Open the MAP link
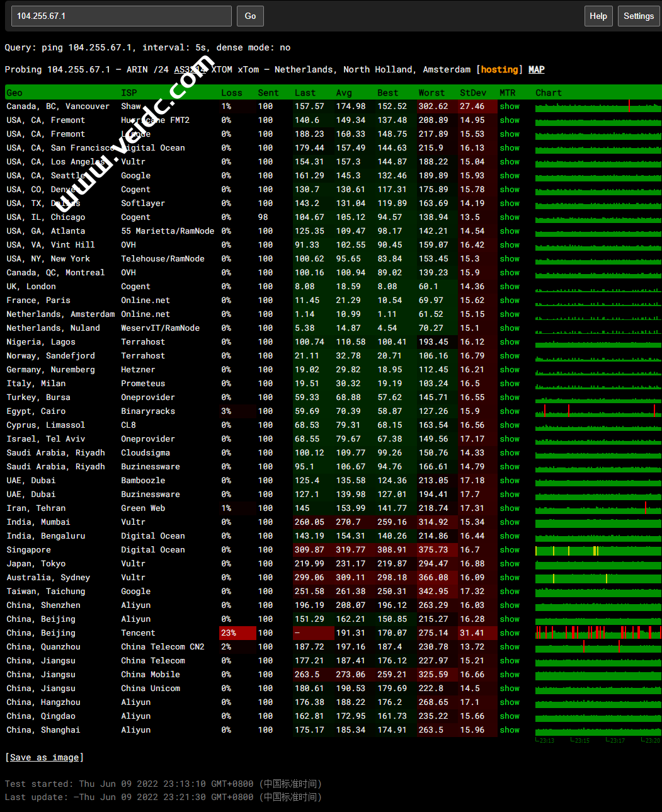The width and height of the screenshot is (662, 812). pyautogui.click(x=537, y=70)
